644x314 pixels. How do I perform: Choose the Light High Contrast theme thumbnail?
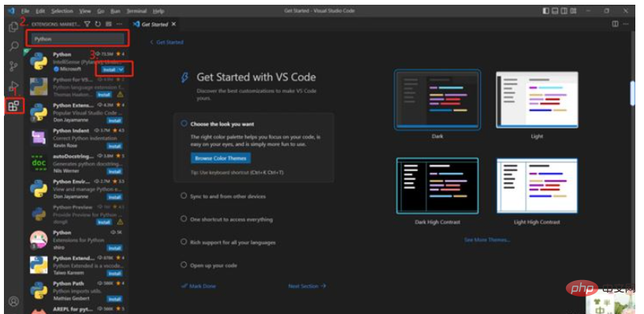click(x=537, y=185)
